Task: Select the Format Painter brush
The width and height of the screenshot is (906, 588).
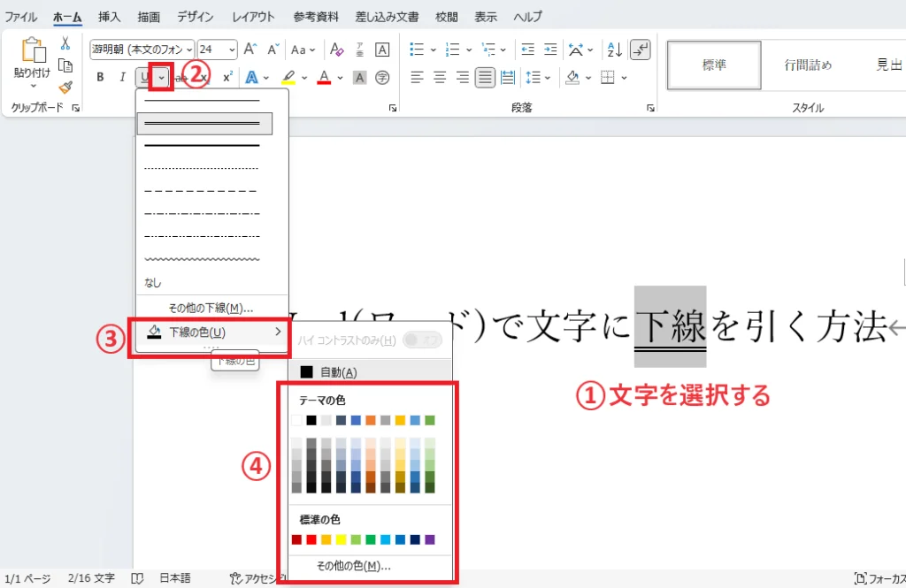Action: pos(65,88)
